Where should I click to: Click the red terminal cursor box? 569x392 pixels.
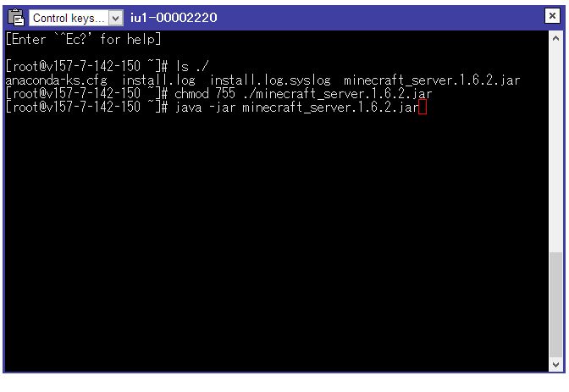(422, 108)
